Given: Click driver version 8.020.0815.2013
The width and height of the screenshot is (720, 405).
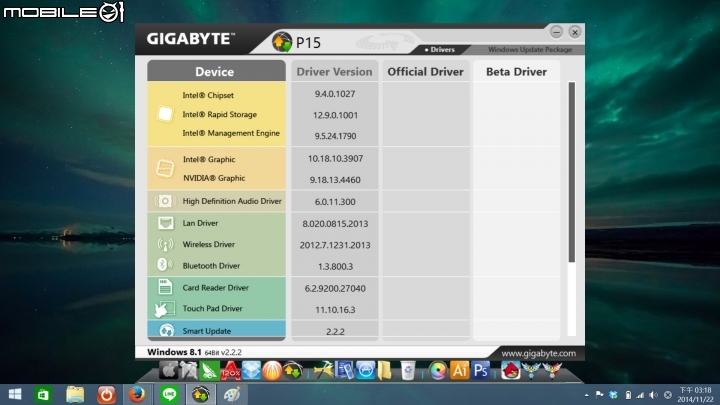Looking at the screenshot, I should (x=335, y=224).
